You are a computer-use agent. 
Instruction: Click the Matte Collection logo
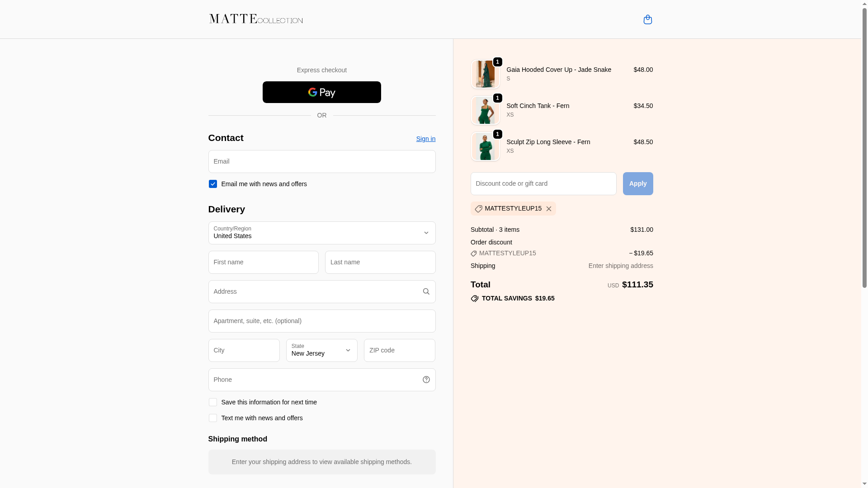point(256,19)
